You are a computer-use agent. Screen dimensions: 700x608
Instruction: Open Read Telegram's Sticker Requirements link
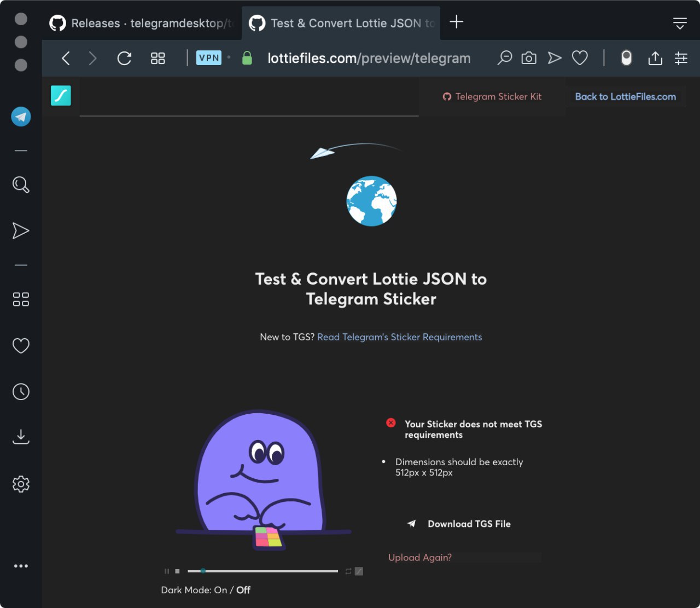(x=400, y=337)
